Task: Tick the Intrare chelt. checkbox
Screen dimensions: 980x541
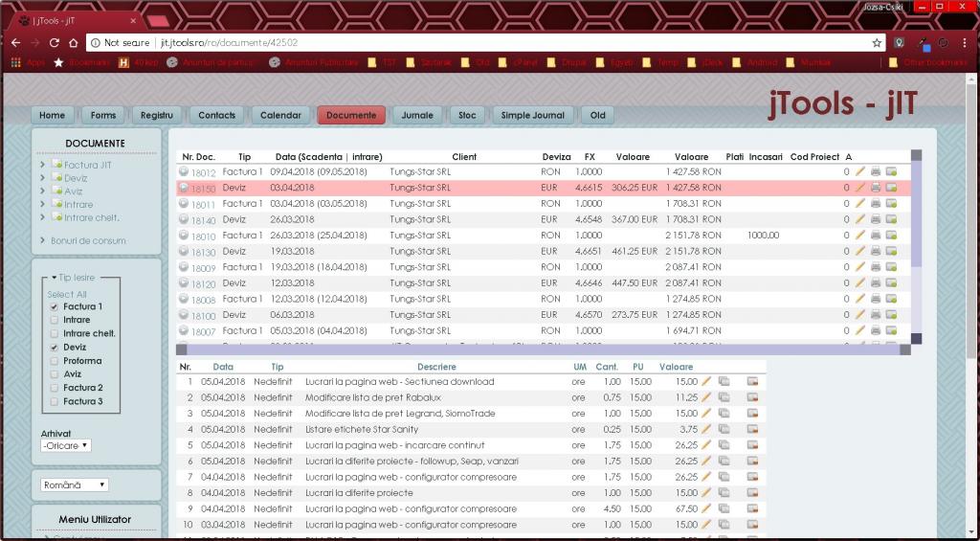Action: 54,334
